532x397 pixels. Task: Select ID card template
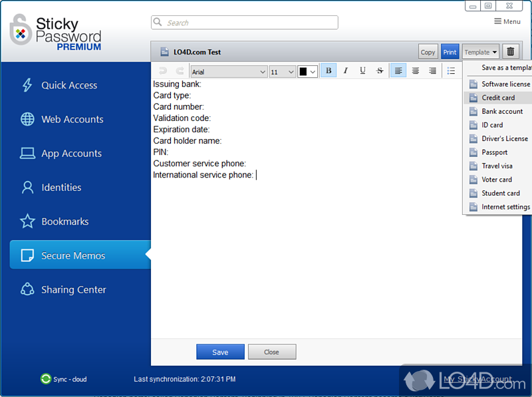pos(497,125)
